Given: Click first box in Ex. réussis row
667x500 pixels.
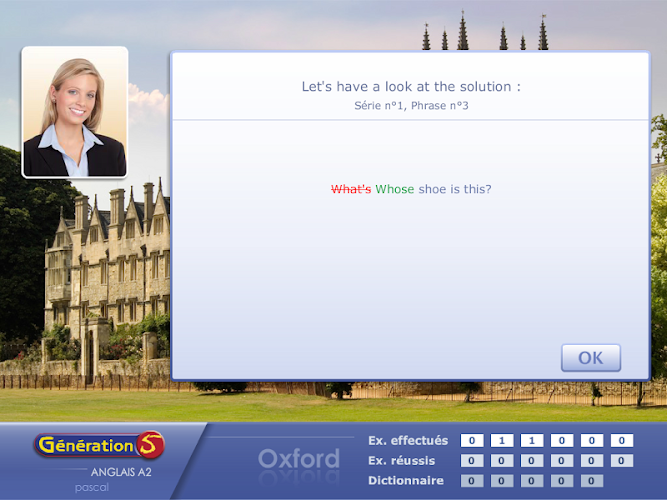Looking at the screenshot, I should (x=472, y=460).
